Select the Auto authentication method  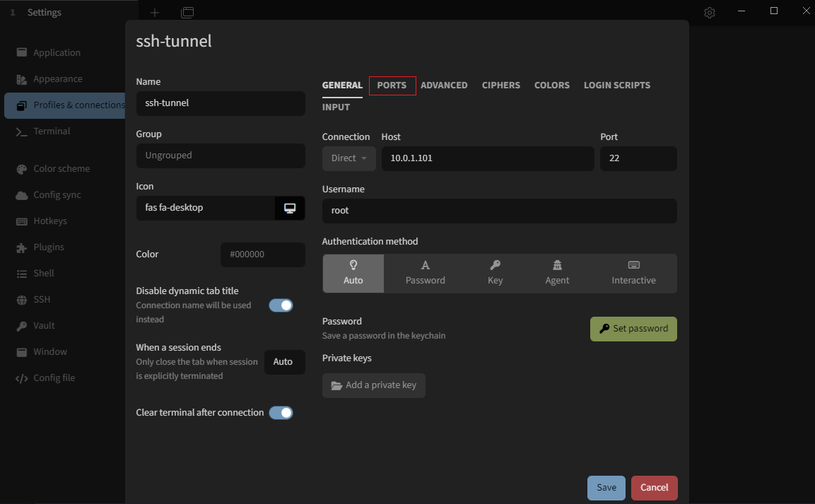[353, 273]
